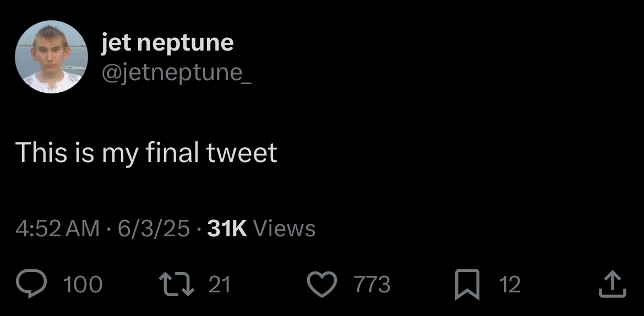Click the bookmark count of 12
Viewport: 644px width, 316px height.
[x=509, y=285]
